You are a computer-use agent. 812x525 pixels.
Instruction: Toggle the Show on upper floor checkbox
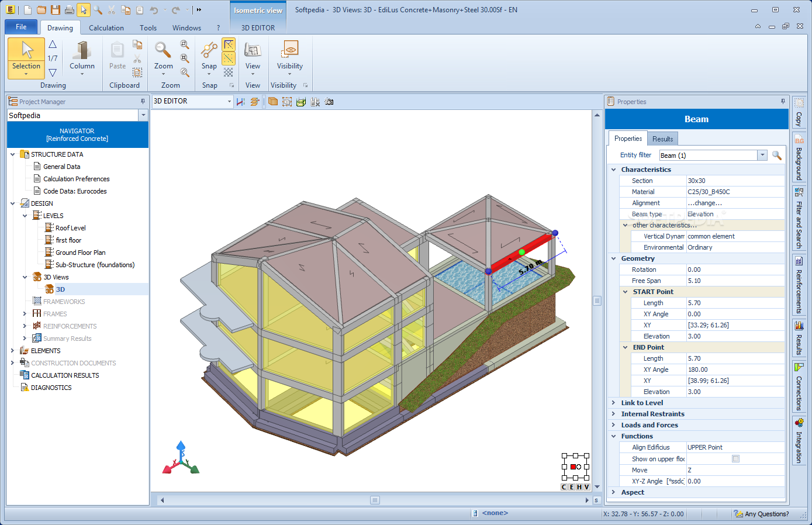point(736,459)
